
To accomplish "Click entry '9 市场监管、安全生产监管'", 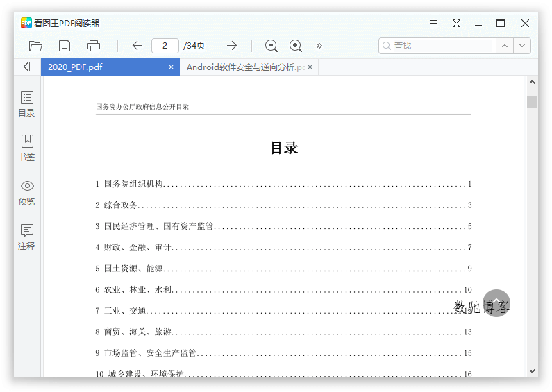I will [283, 353].
